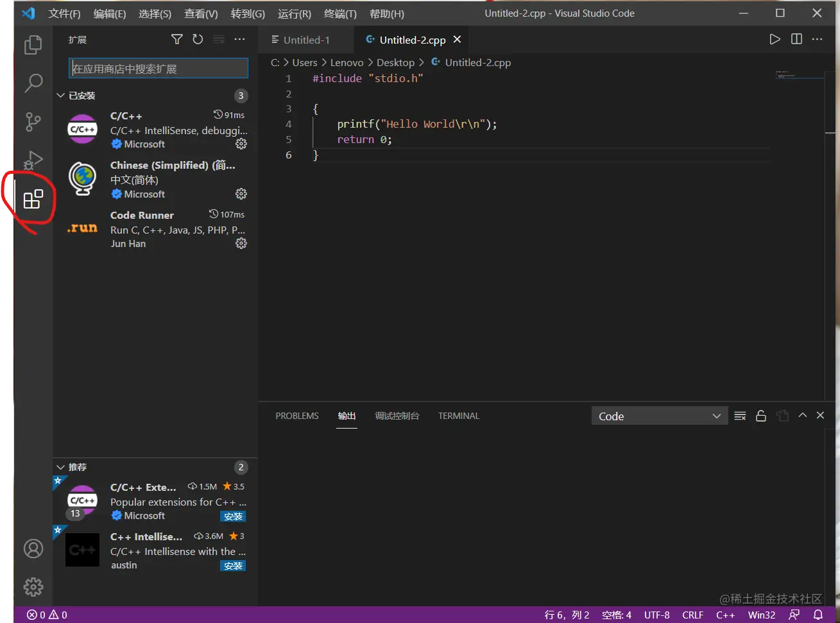
Task: Open manage gear for Code Runner extension
Action: [x=241, y=243]
